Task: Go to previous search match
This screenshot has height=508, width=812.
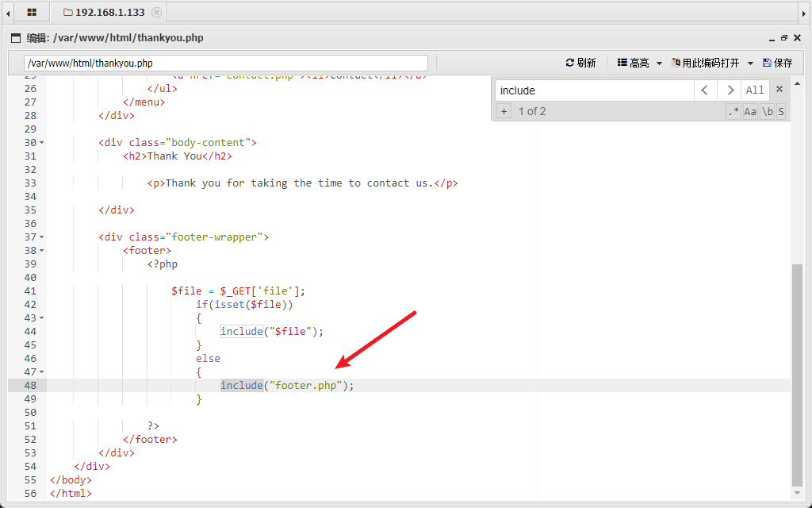Action: 705,90
